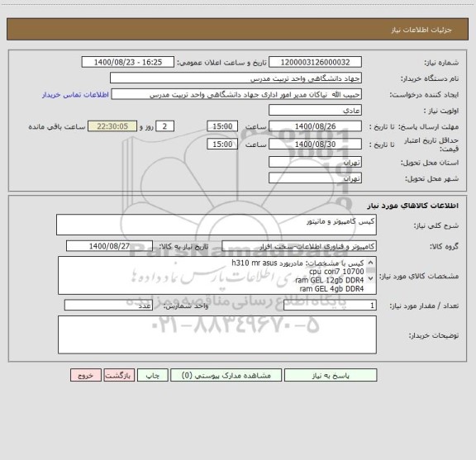Select goods need date 1400/08/27
Viewport: 476px width, 460px height.
tap(109, 246)
